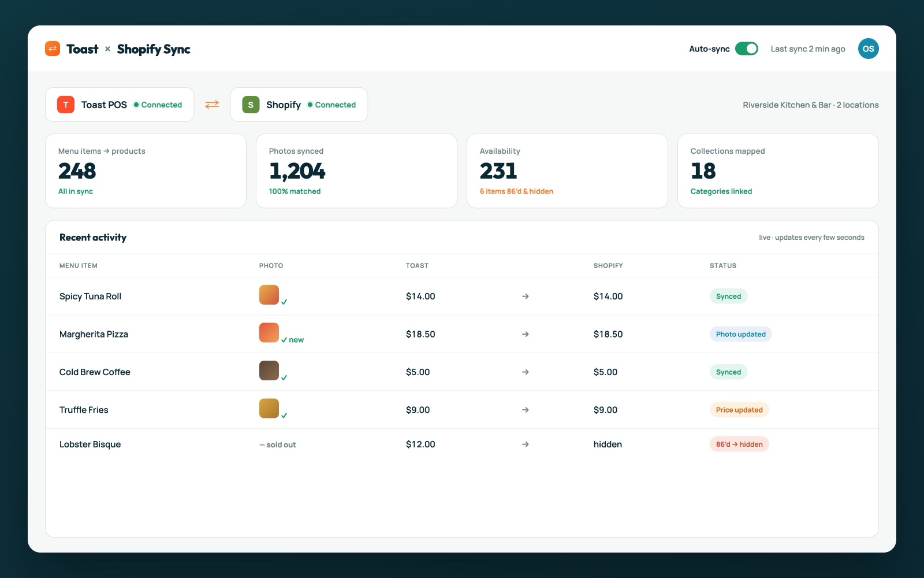This screenshot has width=924, height=578.
Task: Select the Spicy Tuna Roll item name
Action: click(90, 296)
